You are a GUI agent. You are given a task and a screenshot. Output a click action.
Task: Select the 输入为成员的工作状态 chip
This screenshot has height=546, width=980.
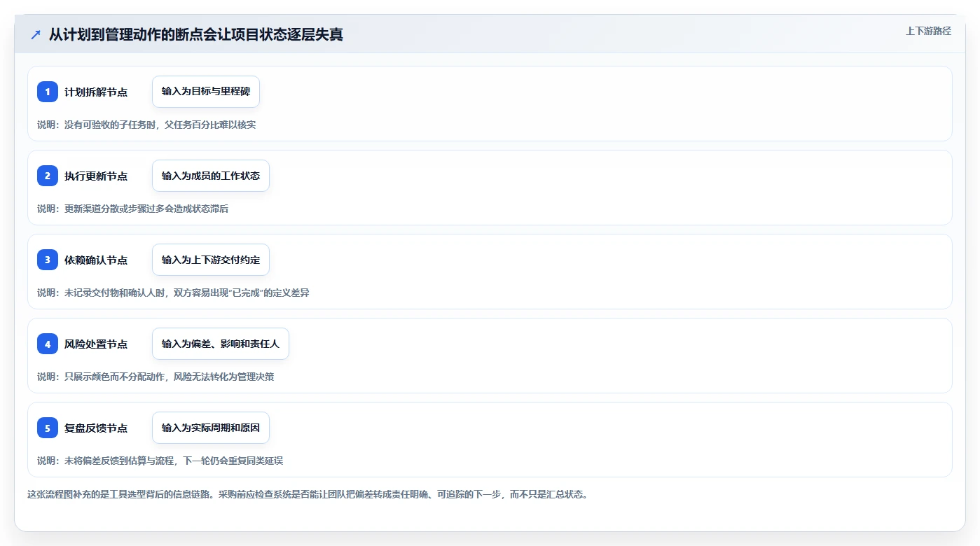[211, 176]
